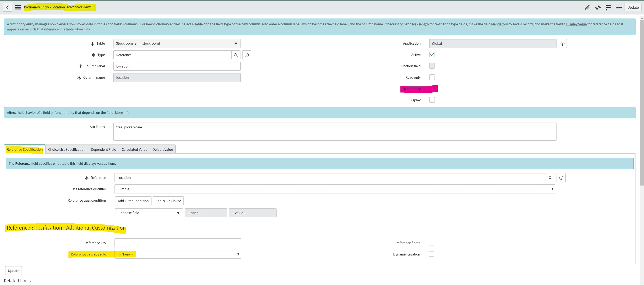This screenshot has height=285, width=644.
Task: Expand the Use reference qualifier dropdown
Action: [335, 189]
